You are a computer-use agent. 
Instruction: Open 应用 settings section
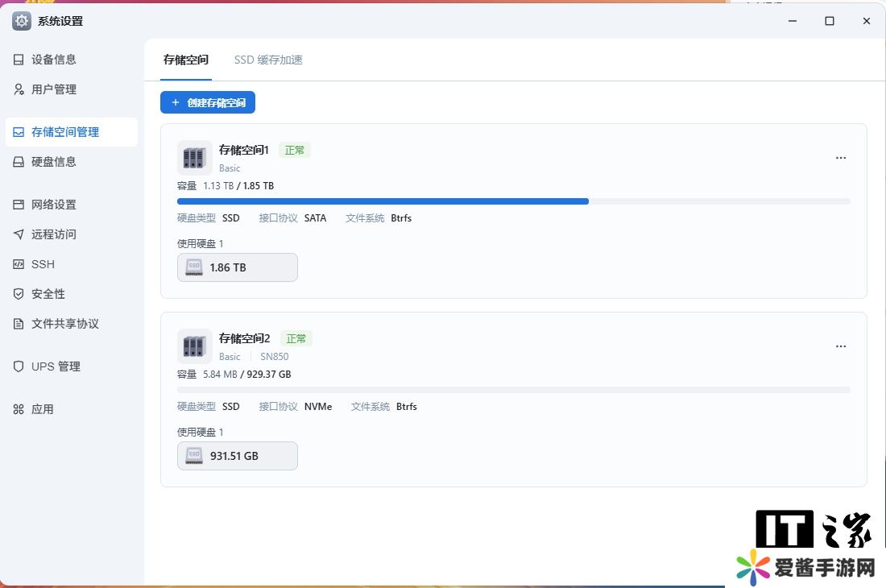pos(42,409)
